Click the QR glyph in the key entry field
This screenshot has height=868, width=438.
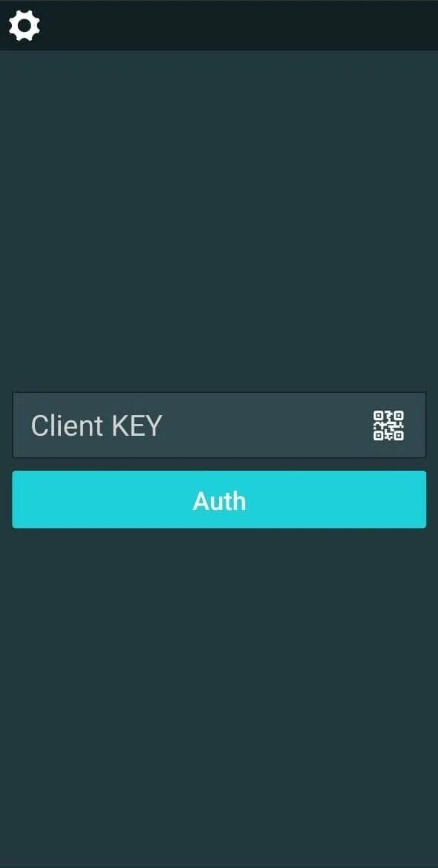(388, 425)
